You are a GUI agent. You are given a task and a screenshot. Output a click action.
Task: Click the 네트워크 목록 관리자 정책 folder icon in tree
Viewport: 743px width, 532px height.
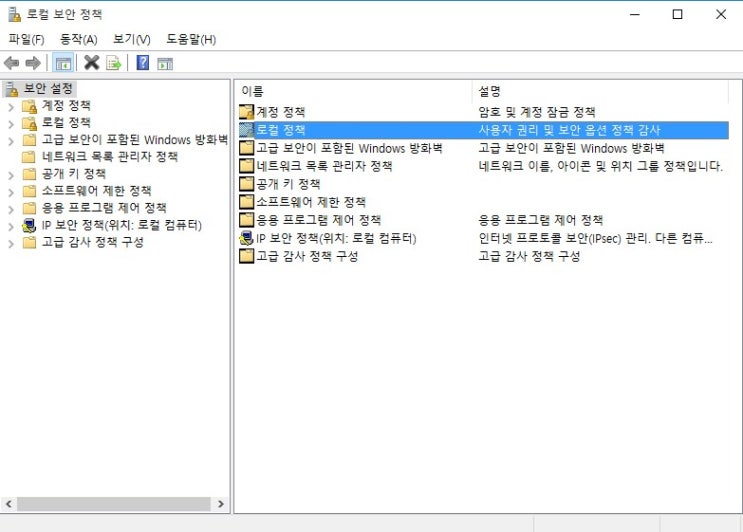click(x=29, y=157)
